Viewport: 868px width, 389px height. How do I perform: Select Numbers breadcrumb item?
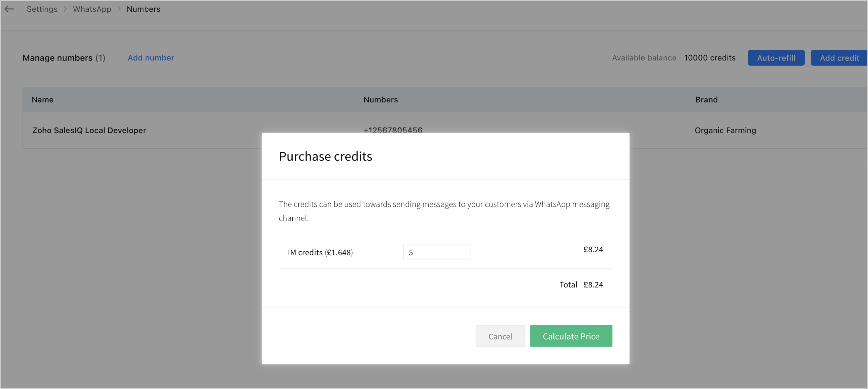143,9
